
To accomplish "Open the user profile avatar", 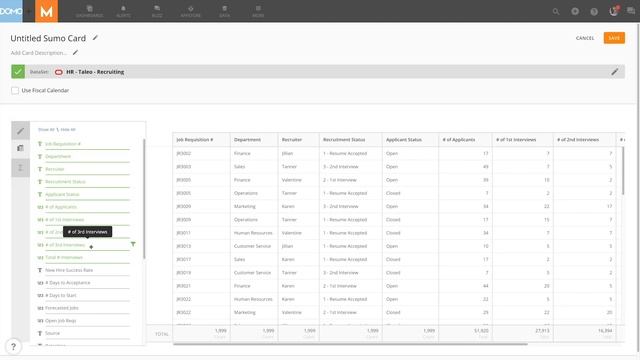I will coord(614,11).
